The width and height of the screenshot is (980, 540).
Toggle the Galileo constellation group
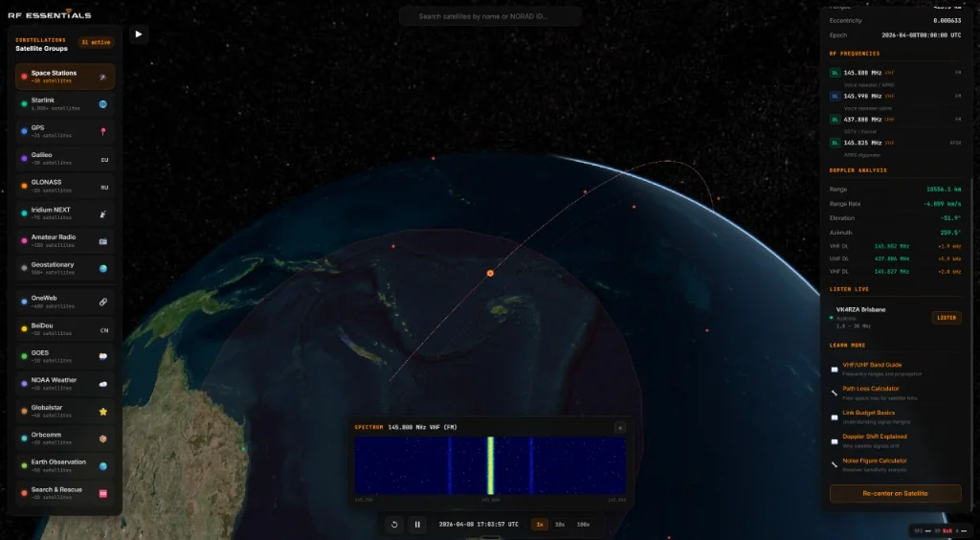click(65, 159)
